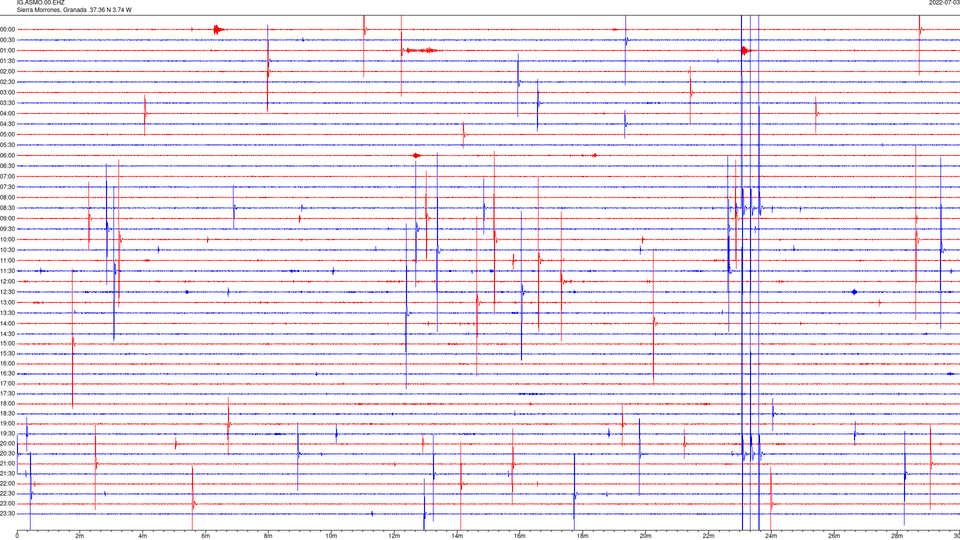Pick the 10m axis tick label
The width and height of the screenshot is (960, 540).
coord(331,536)
